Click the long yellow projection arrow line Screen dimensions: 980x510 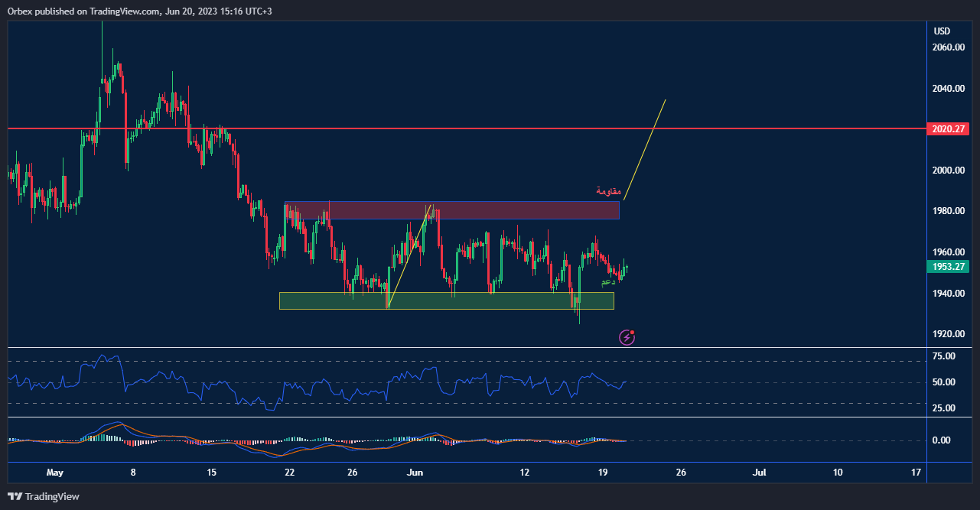pyautogui.click(x=644, y=149)
